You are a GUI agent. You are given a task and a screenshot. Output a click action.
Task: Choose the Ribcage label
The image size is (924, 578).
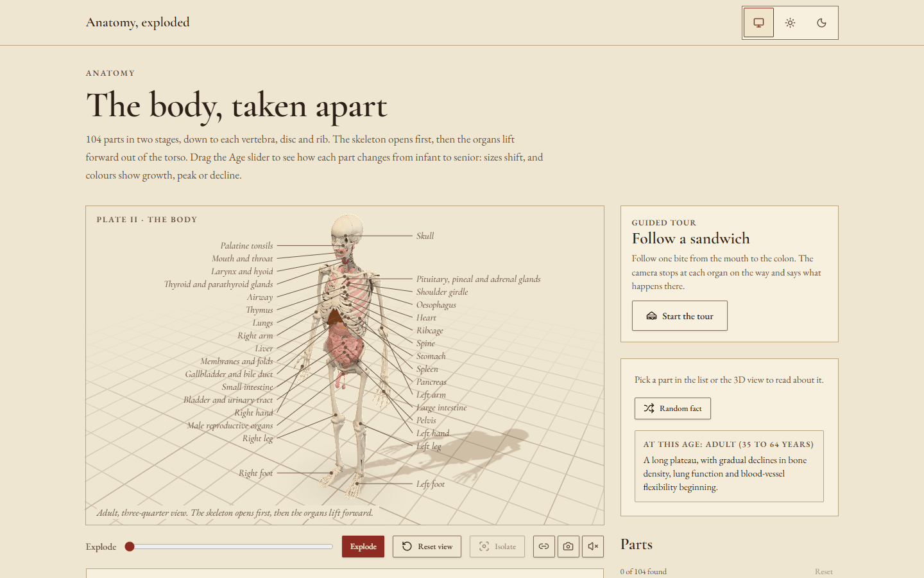coord(430,331)
